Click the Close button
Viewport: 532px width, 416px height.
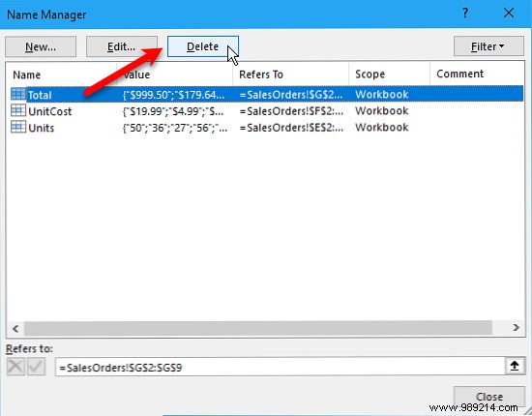coord(489,397)
